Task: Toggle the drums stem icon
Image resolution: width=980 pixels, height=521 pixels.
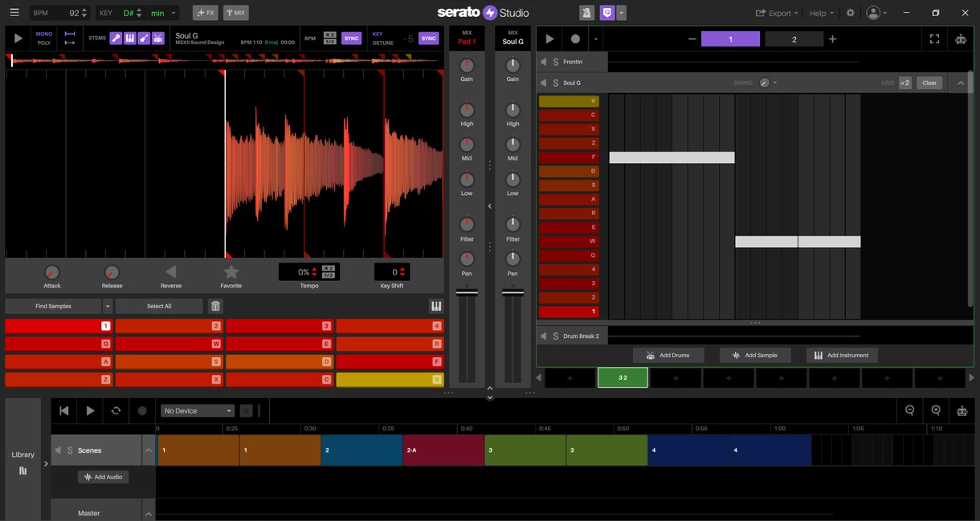Action: [158, 38]
